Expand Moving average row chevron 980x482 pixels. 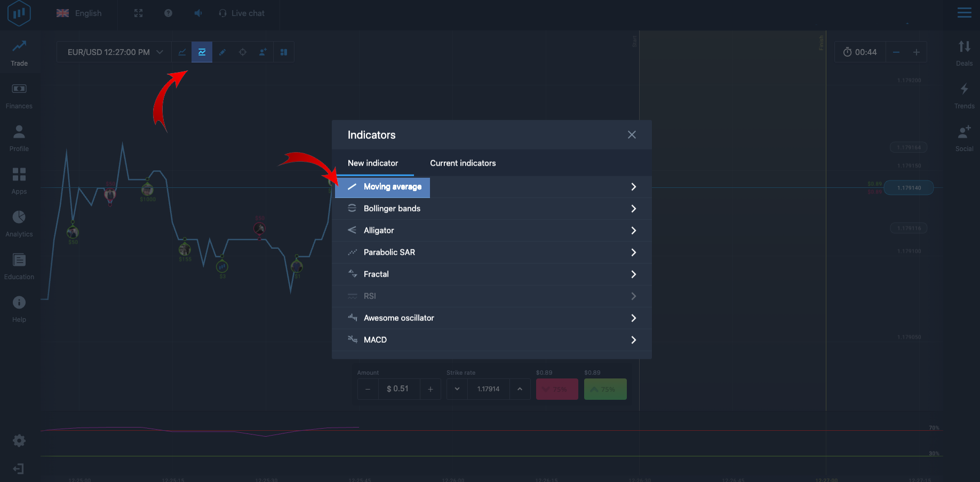(634, 187)
